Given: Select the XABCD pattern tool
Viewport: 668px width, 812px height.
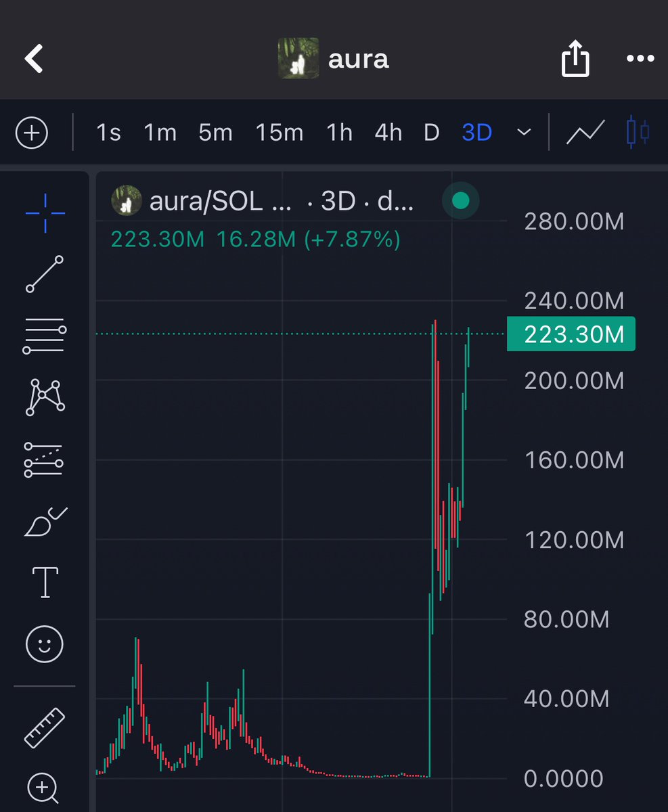Looking at the screenshot, I should point(45,397).
